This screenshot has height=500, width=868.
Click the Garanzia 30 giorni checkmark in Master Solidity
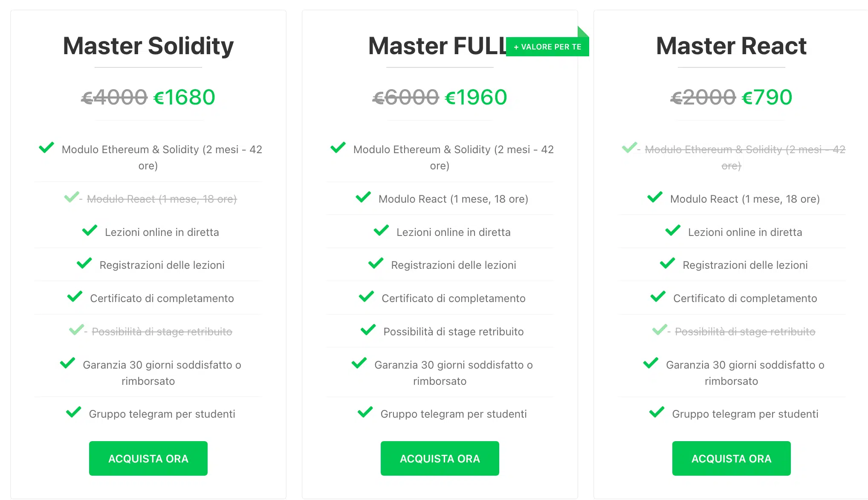[x=67, y=363]
